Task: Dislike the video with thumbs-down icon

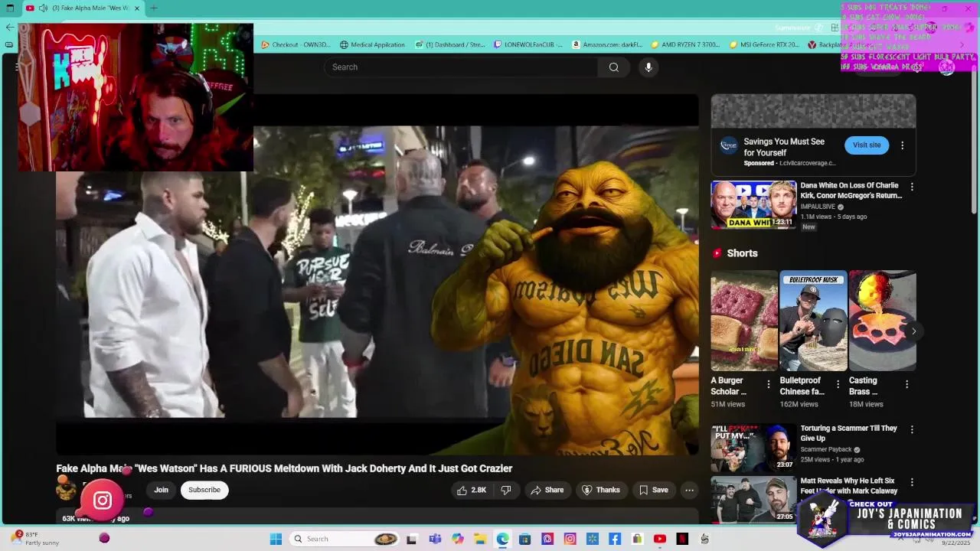Action: click(x=506, y=490)
